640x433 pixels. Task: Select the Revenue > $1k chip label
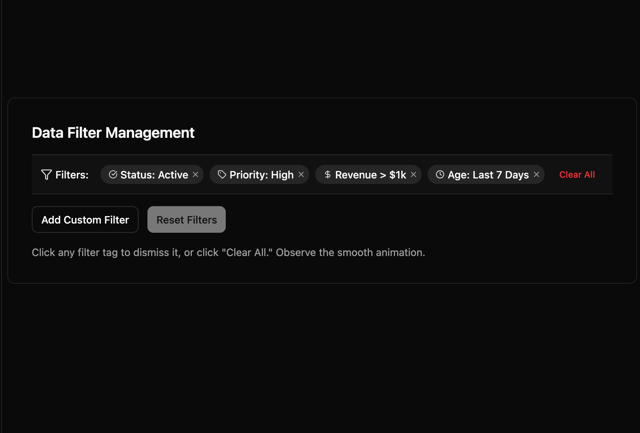pyautogui.click(x=371, y=175)
